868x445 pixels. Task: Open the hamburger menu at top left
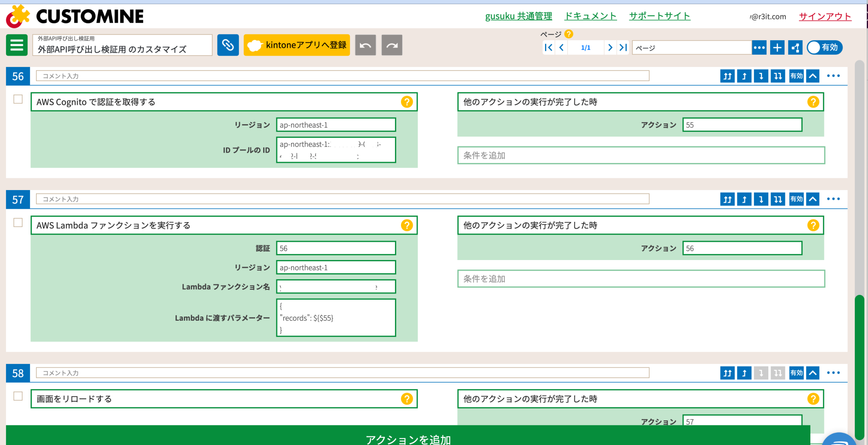[17, 45]
